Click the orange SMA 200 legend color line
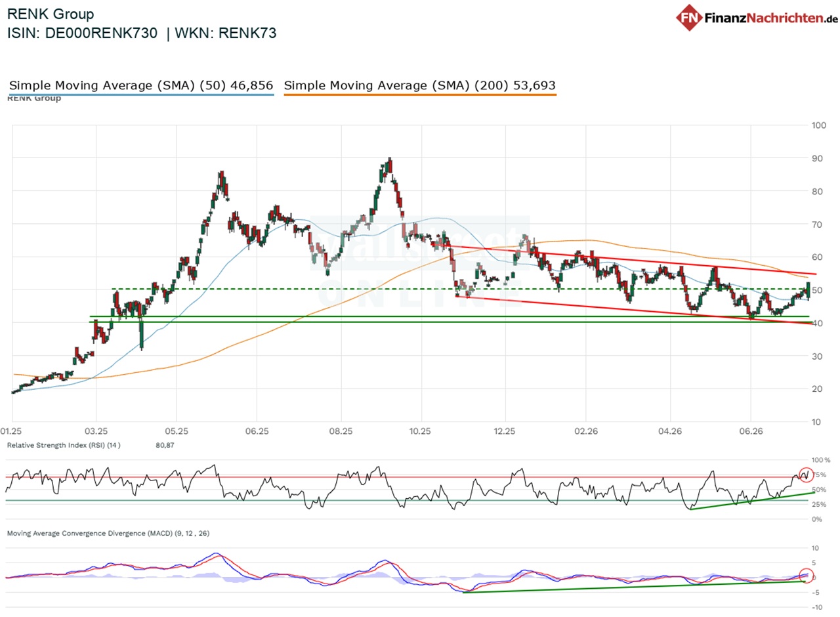 pos(420,95)
